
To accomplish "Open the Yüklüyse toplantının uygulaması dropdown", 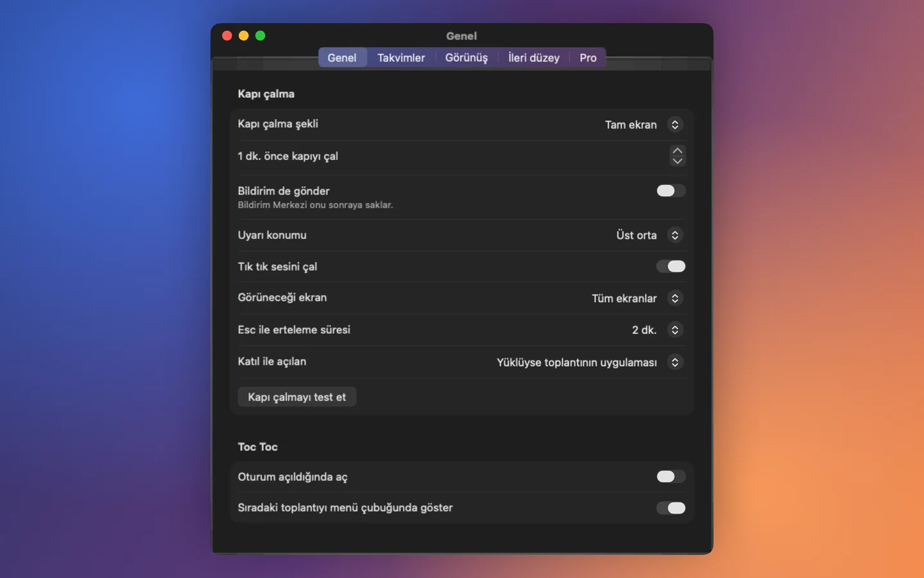I will [577, 362].
